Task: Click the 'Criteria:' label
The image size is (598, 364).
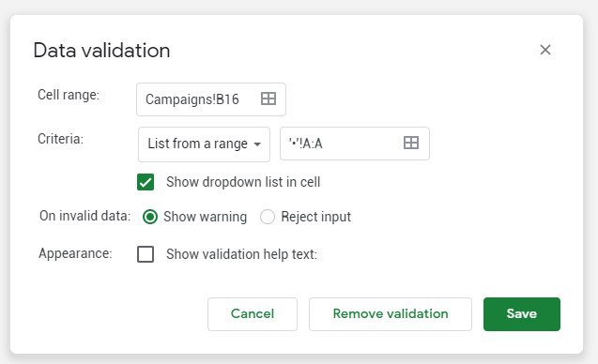Action: pyautogui.click(x=60, y=139)
